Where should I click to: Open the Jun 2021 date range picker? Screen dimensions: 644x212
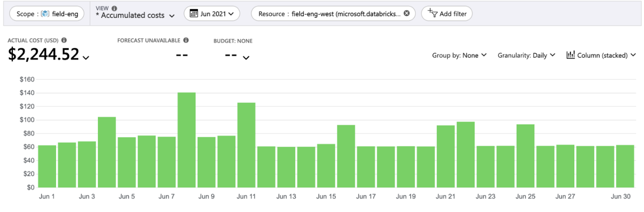click(212, 14)
